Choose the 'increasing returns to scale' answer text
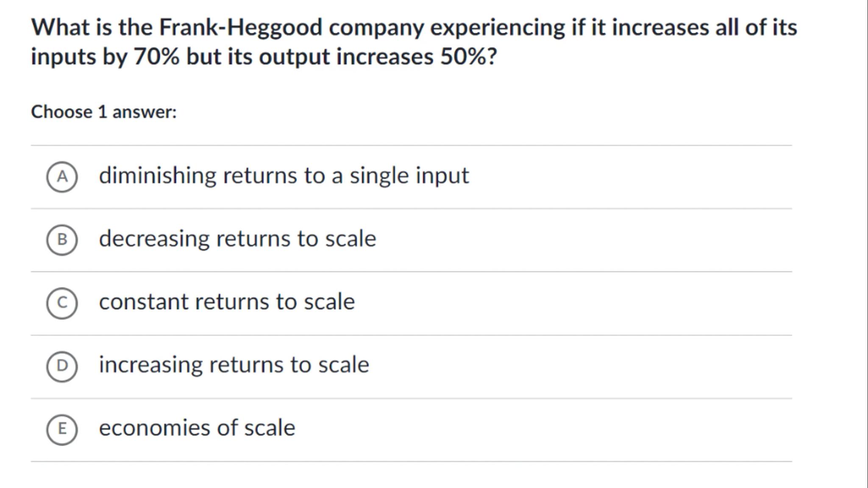Viewport: 868px width, 488px height. [x=234, y=365]
